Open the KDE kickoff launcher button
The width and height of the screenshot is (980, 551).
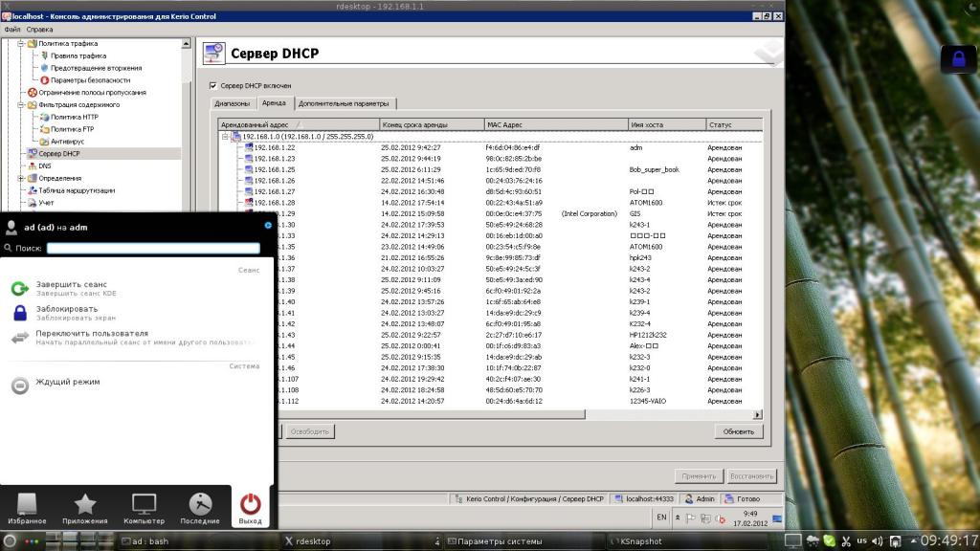click(x=10, y=541)
